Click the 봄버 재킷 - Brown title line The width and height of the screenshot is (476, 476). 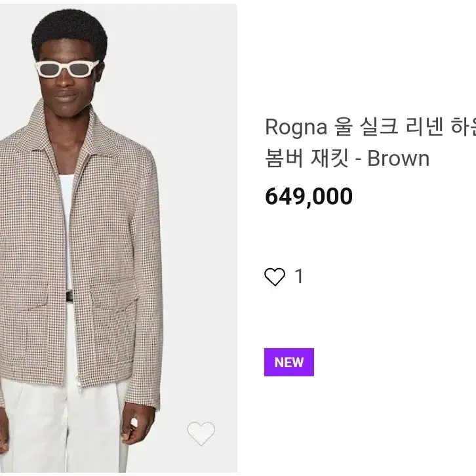coord(347,159)
